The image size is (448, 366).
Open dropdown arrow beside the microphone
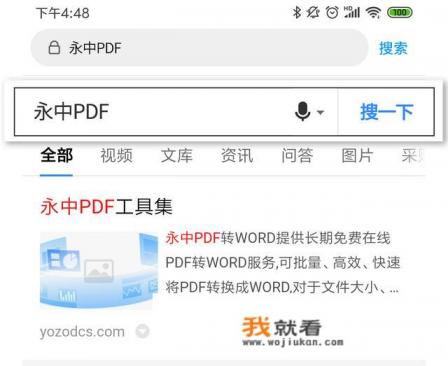click(320, 112)
